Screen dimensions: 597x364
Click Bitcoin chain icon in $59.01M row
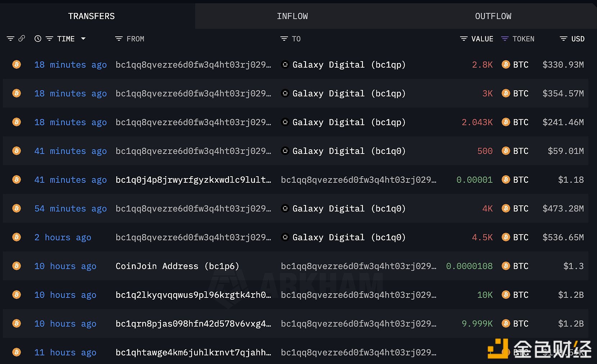pos(17,151)
